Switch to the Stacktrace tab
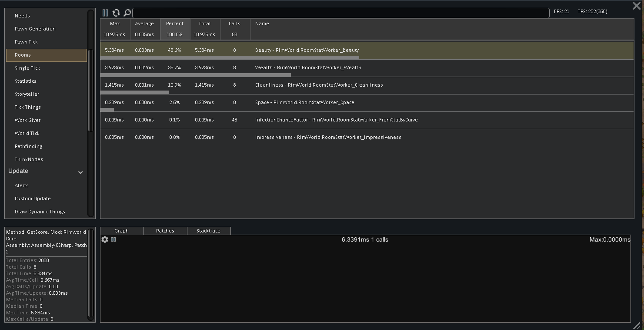Screen dimensions: 644x330 click(209, 231)
